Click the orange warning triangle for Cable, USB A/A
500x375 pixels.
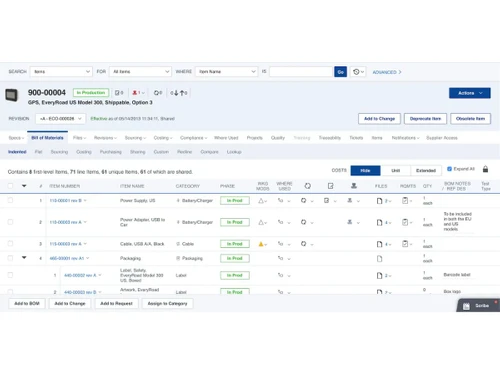click(261, 244)
